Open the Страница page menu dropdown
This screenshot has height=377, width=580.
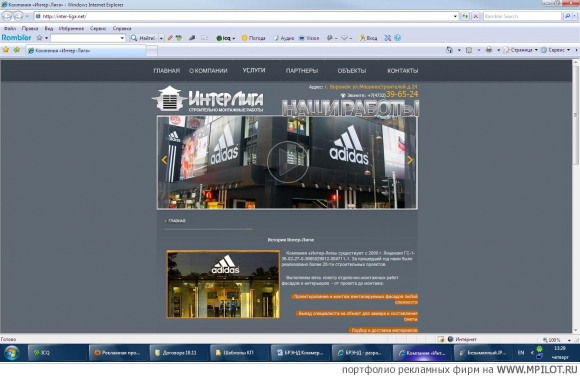[x=520, y=50]
